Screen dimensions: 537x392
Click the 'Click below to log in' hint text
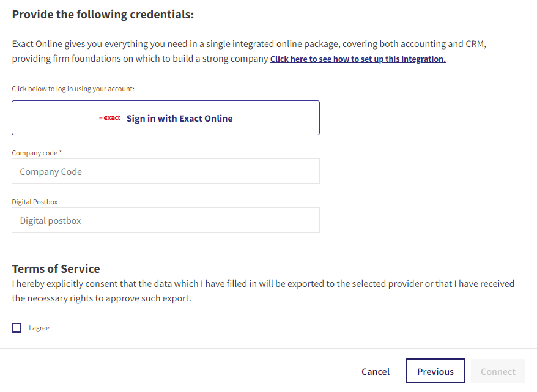[73, 89]
